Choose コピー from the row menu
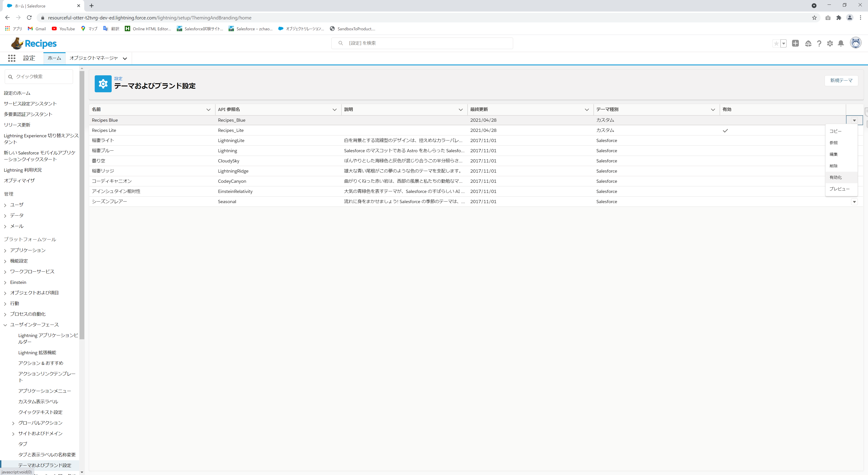 coord(841,131)
